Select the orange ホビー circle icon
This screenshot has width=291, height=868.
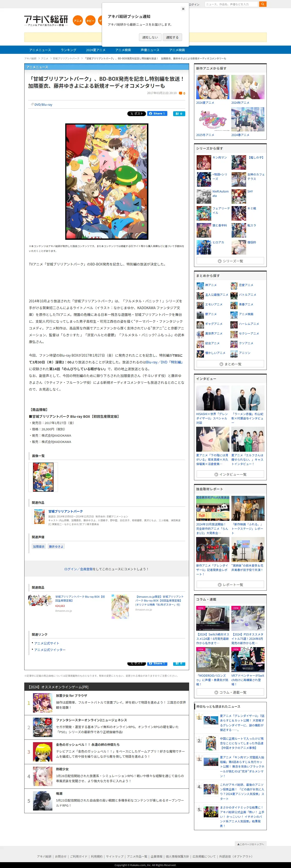pos(90,21)
